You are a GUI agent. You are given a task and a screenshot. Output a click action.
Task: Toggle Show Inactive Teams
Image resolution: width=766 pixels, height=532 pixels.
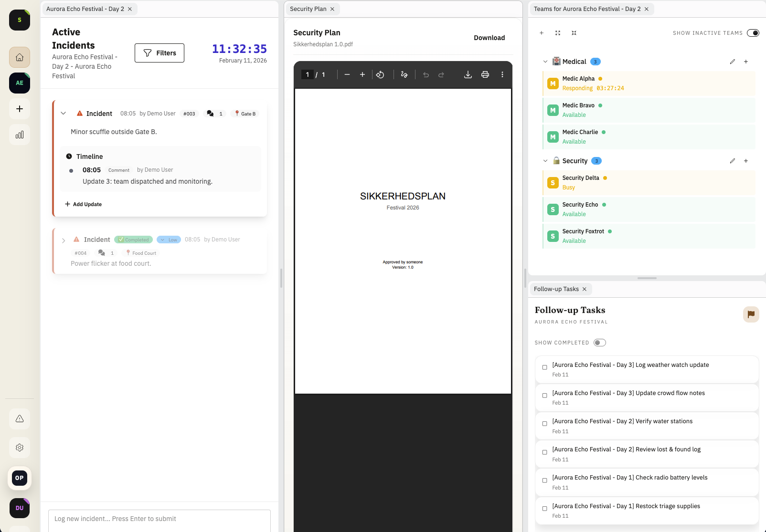click(753, 33)
